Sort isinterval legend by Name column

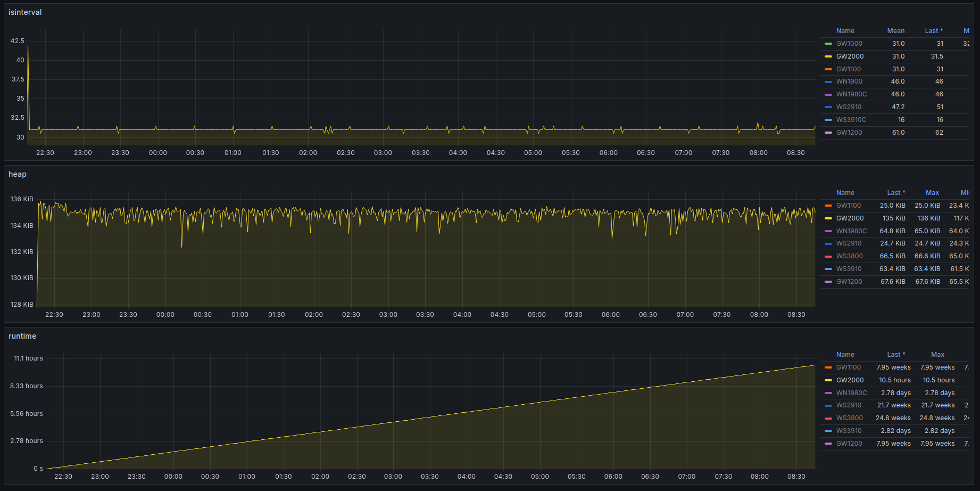(x=845, y=31)
